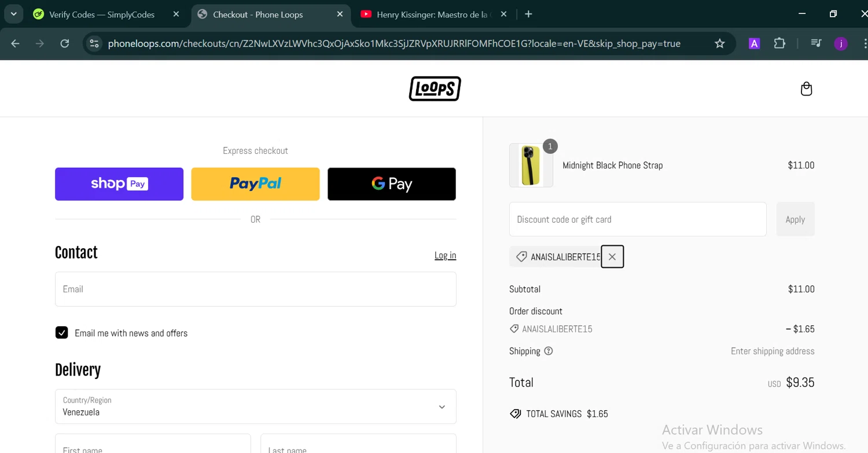Click the applied ANAISLALIBERTE15 discount tag
The width and height of the screenshot is (868, 453).
point(558,257)
